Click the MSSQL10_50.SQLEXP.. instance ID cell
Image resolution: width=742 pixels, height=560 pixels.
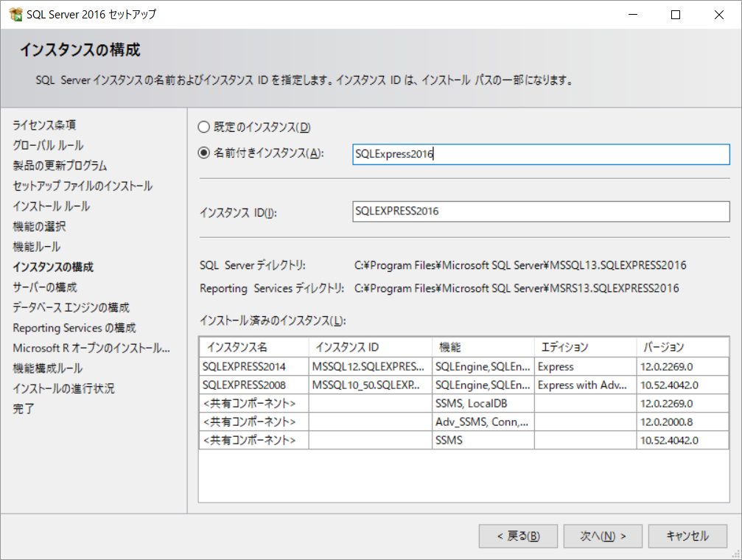pos(371,385)
